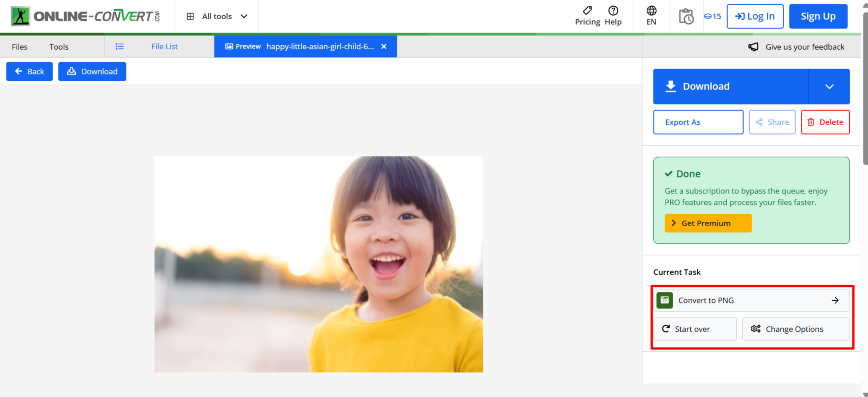Viewport: 868px width, 397px height.
Task: Click the Give us your feedback megaphone icon
Action: coord(753,47)
